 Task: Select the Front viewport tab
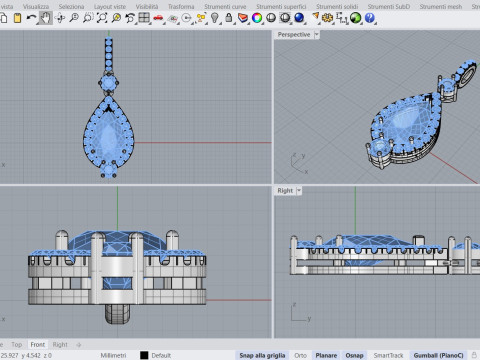pos(37,344)
